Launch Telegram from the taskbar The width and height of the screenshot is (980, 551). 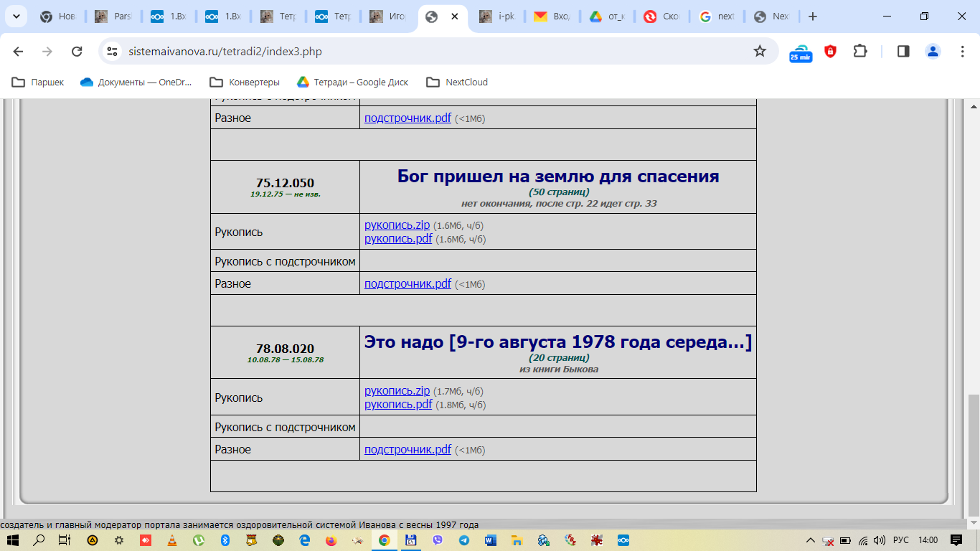464,540
